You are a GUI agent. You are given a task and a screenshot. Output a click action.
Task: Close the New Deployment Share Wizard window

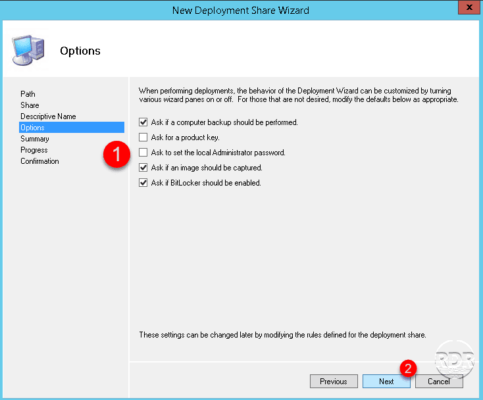[469, 7]
